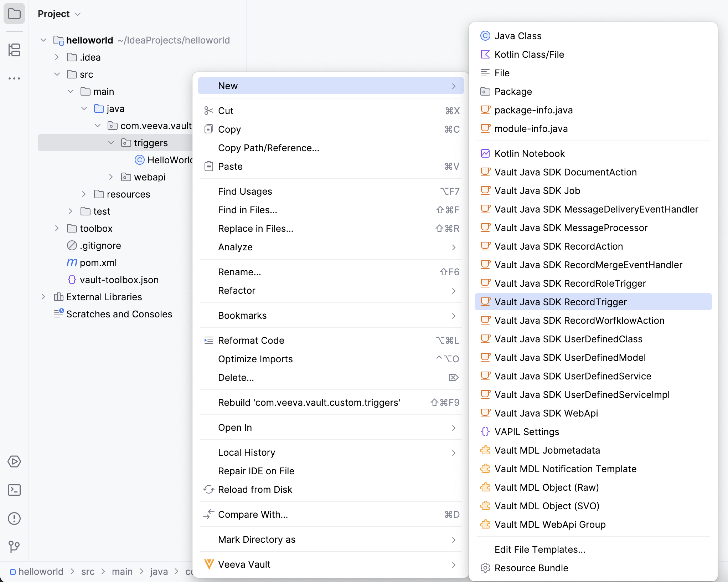Collapse the src folder

pos(57,74)
